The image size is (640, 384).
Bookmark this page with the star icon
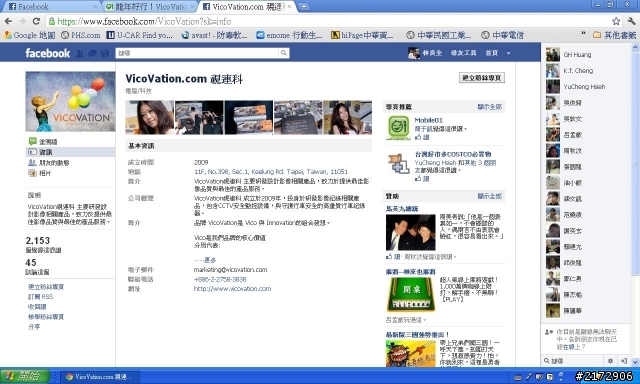(616, 21)
